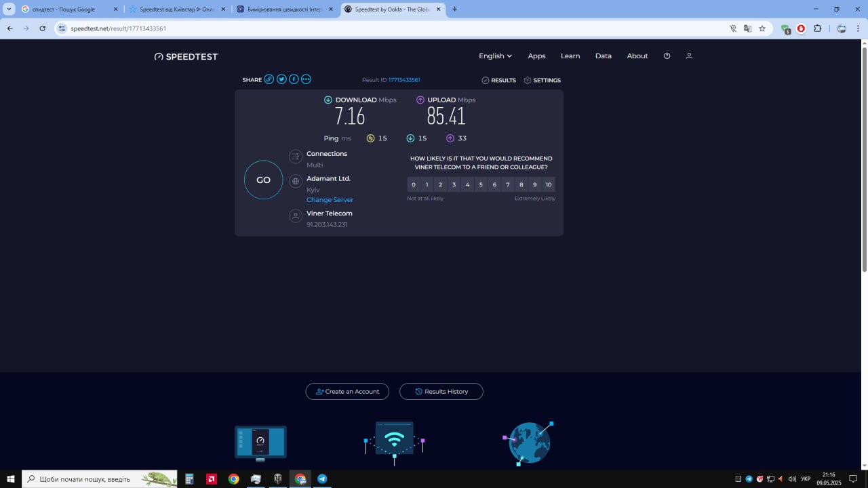This screenshot has height=488, width=868.
Task: Click the user icon beside Viner Telecom
Action: pyautogui.click(x=296, y=216)
